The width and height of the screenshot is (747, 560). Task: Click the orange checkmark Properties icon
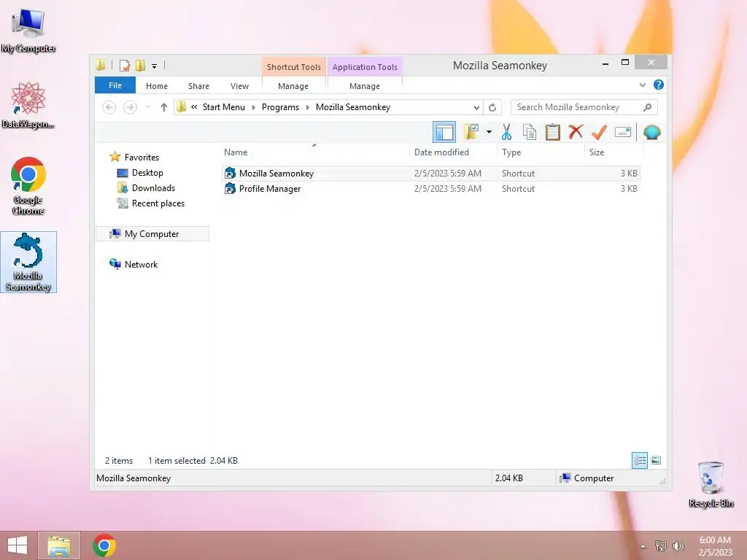(599, 132)
